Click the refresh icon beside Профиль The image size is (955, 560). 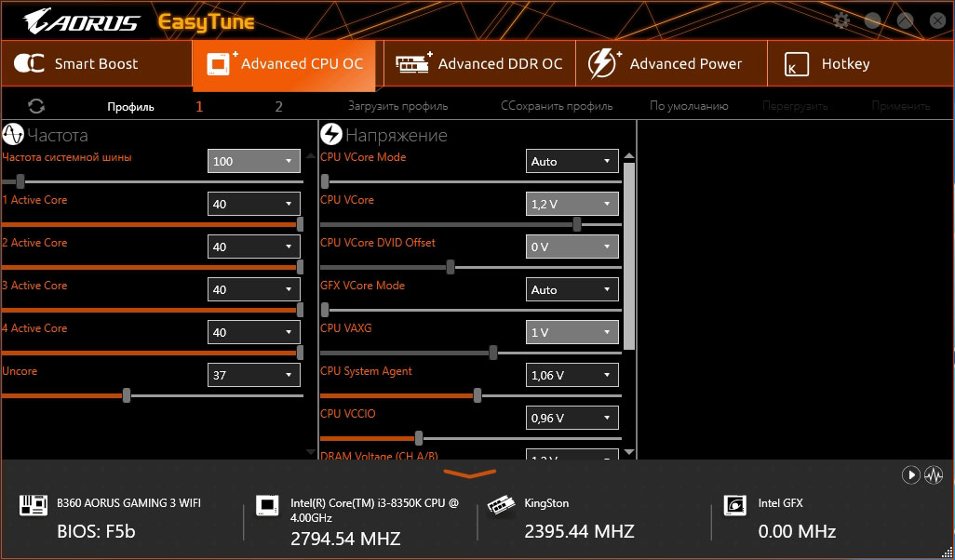pos(36,106)
